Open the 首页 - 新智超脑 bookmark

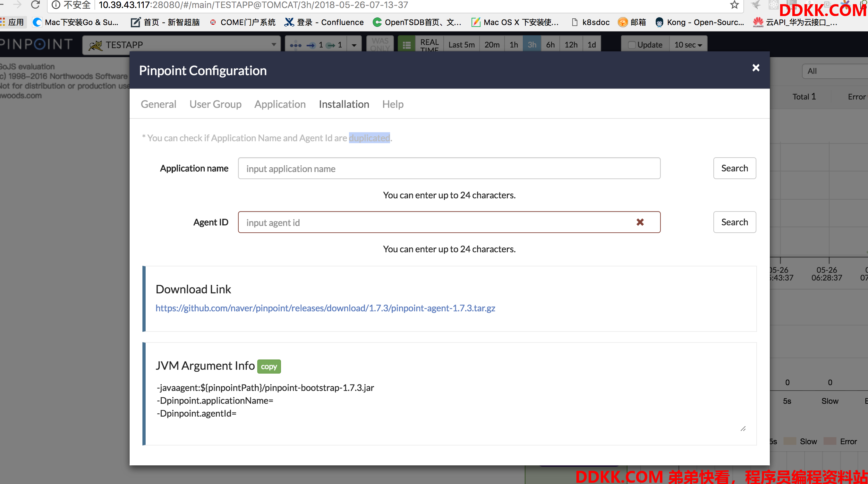click(165, 22)
